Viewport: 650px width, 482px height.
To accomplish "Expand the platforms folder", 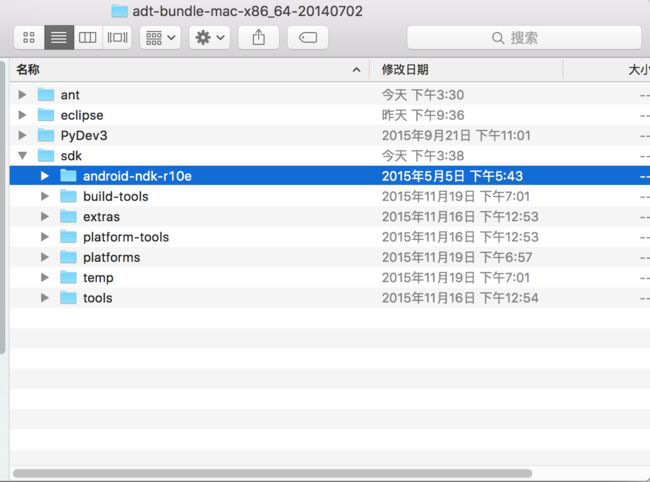I will [x=45, y=257].
